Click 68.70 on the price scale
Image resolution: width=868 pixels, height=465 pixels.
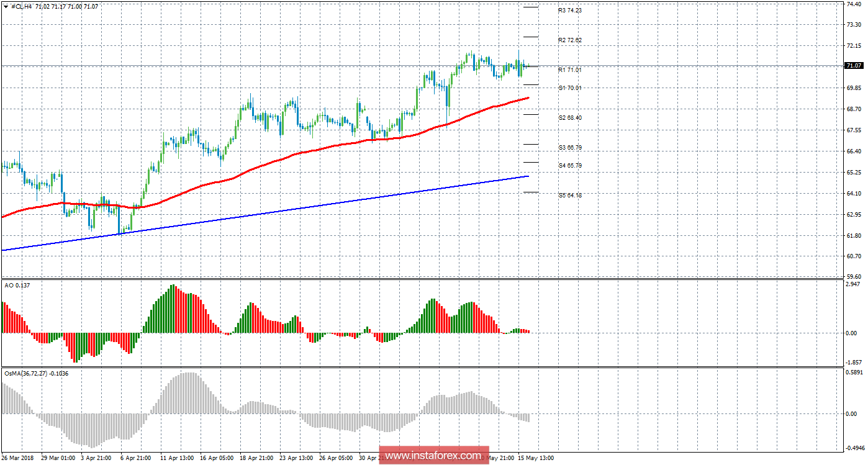pyautogui.click(x=854, y=109)
